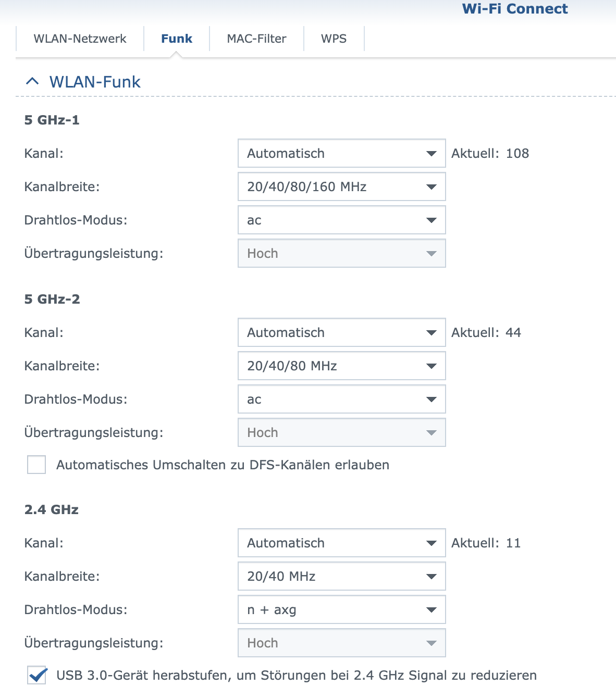Open 2.4 GHz Übertragungsleistung dropdown
This screenshot has height=699, width=616.
pyautogui.click(x=341, y=643)
